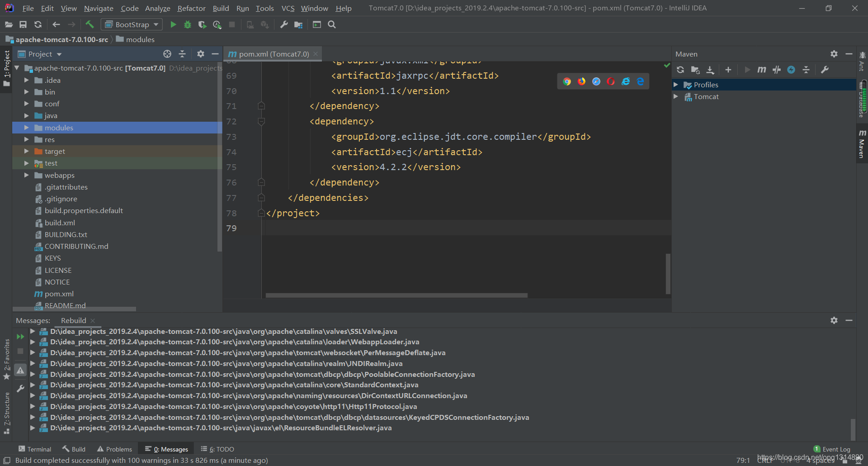Open Maven panel gear options
The width and height of the screenshot is (868, 466).
click(834, 54)
